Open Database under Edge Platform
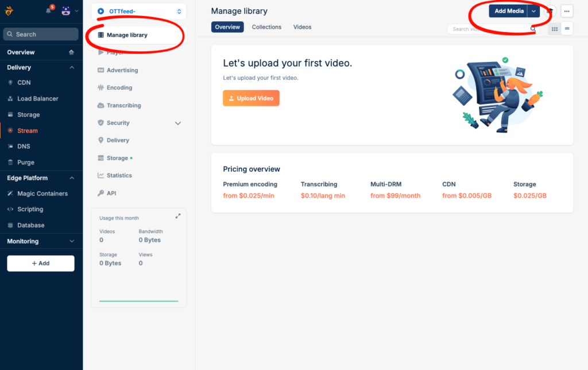Viewport: 588px width, 370px height. click(x=31, y=225)
